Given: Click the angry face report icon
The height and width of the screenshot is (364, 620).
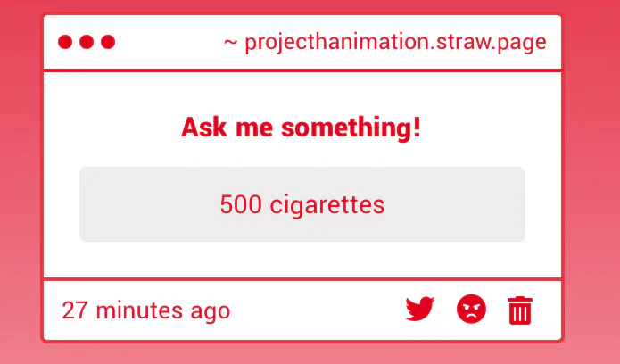Looking at the screenshot, I should coord(471,309).
